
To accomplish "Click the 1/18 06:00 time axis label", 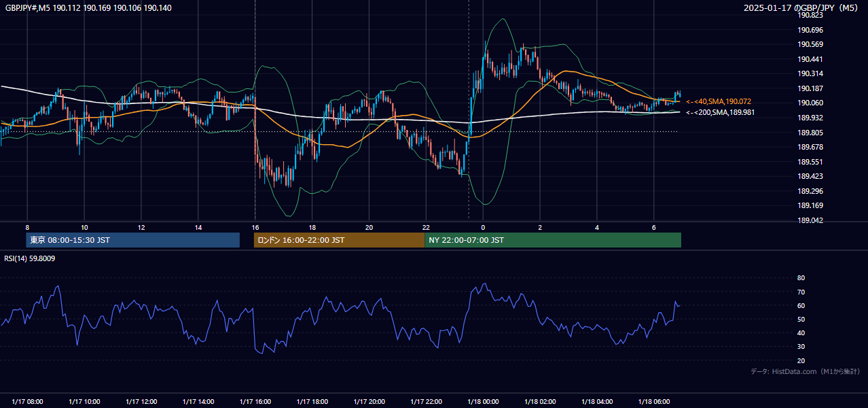I will [654, 402].
